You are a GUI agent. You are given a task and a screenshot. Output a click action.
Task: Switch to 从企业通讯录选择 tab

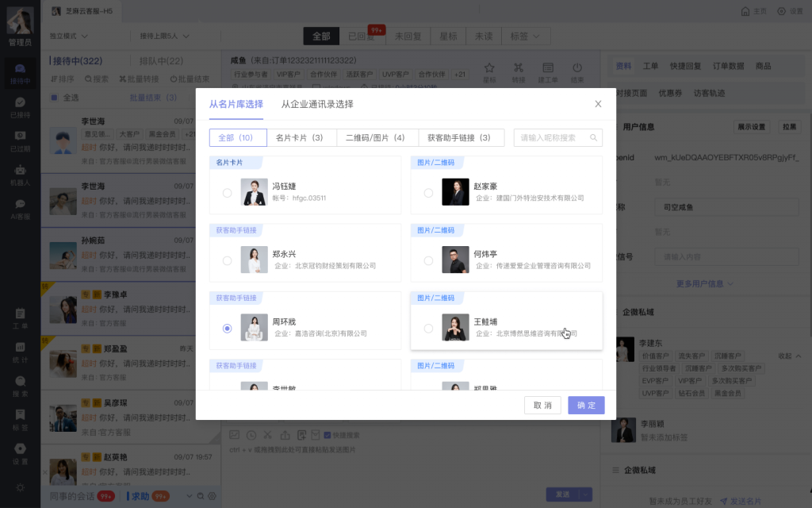coord(317,104)
